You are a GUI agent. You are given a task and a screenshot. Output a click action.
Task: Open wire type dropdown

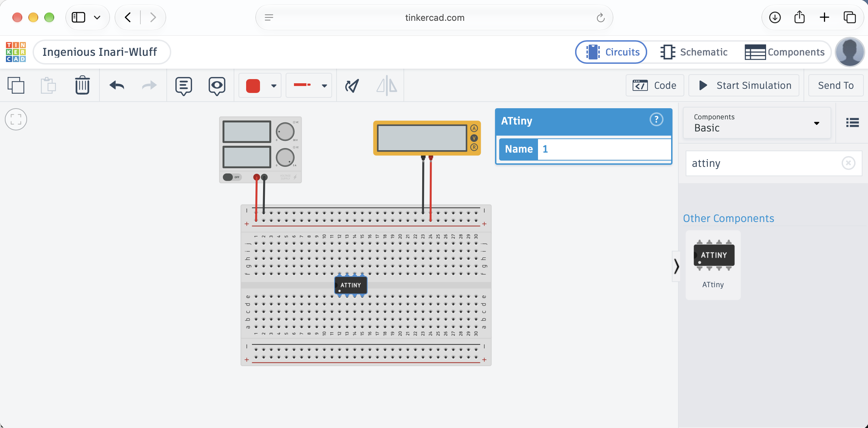(x=309, y=85)
